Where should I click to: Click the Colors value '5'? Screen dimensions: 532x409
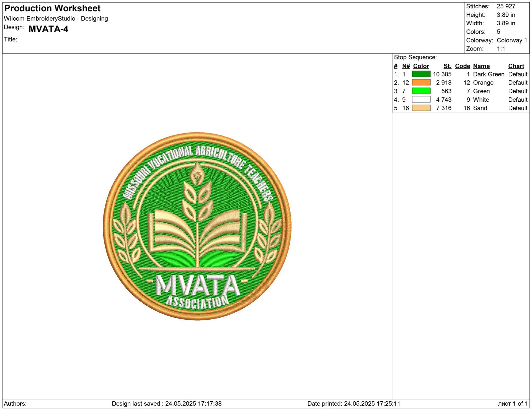pos(498,32)
